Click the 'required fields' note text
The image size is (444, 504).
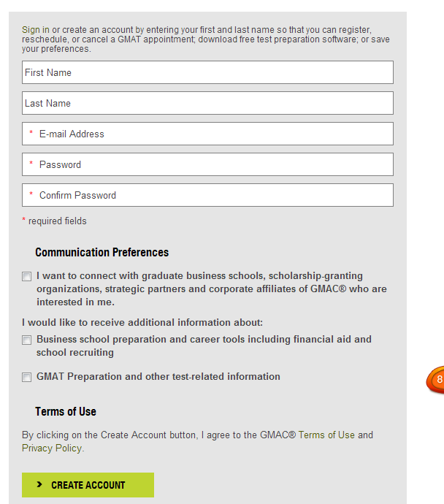pos(57,221)
